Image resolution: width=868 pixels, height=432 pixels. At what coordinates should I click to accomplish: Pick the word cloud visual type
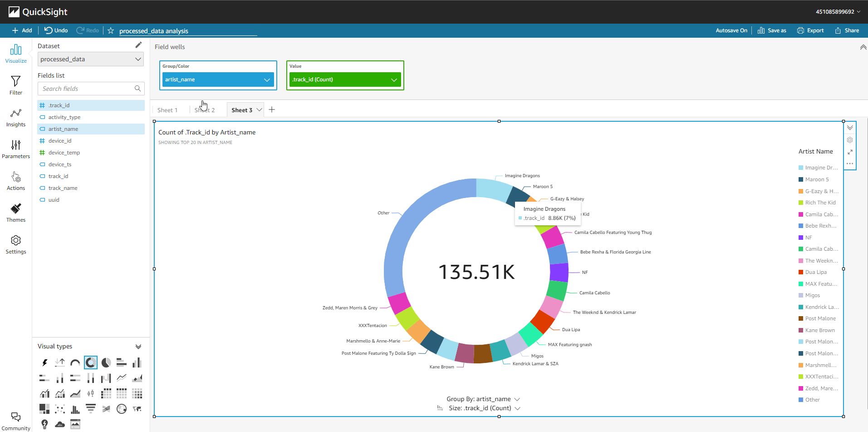point(60,424)
